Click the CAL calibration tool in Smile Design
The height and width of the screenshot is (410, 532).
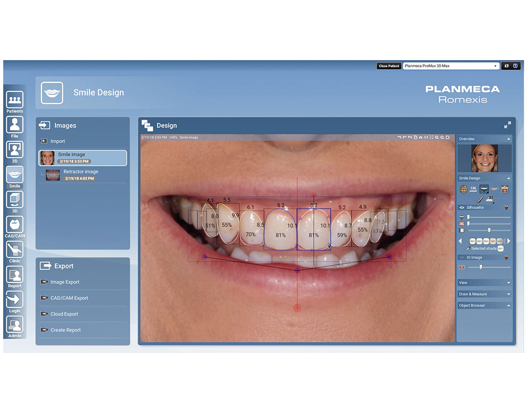coord(473,189)
